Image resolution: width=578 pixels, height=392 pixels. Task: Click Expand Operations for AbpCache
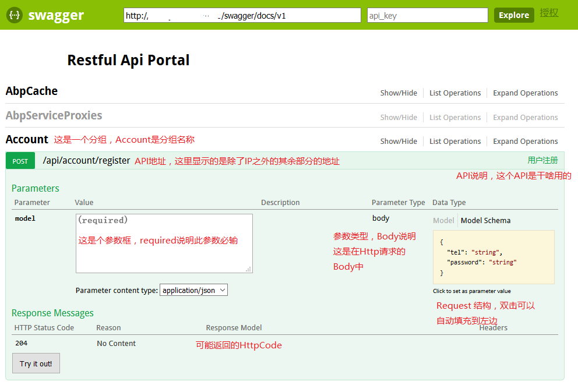tap(526, 93)
